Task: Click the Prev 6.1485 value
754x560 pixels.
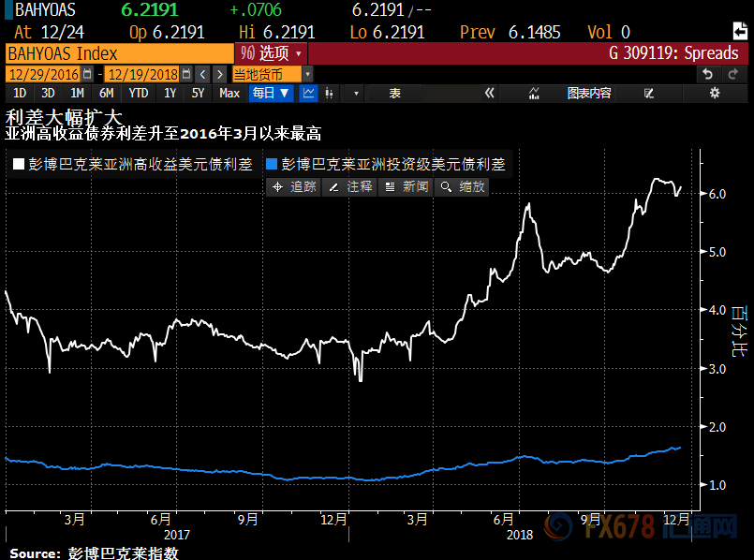Action: click(510, 32)
